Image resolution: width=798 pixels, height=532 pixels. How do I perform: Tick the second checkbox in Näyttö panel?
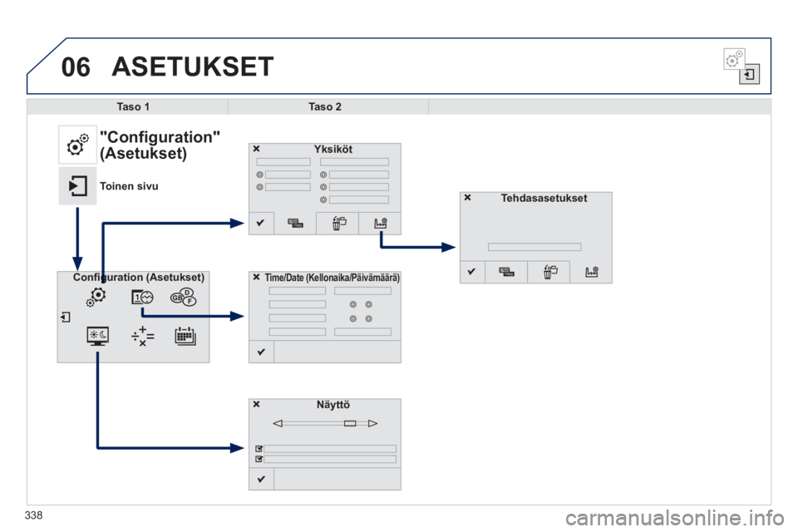(x=259, y=459)
